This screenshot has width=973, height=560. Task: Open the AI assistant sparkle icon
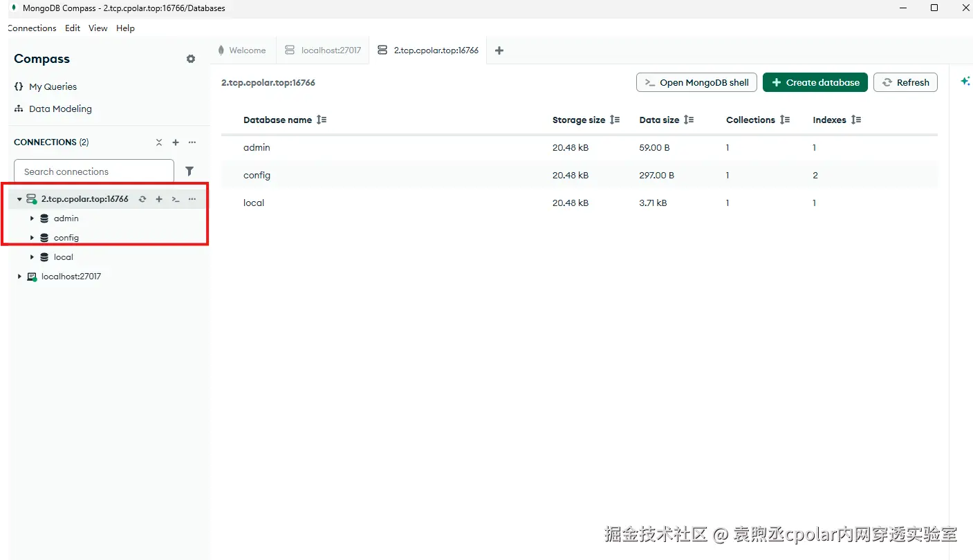[965, 82]
